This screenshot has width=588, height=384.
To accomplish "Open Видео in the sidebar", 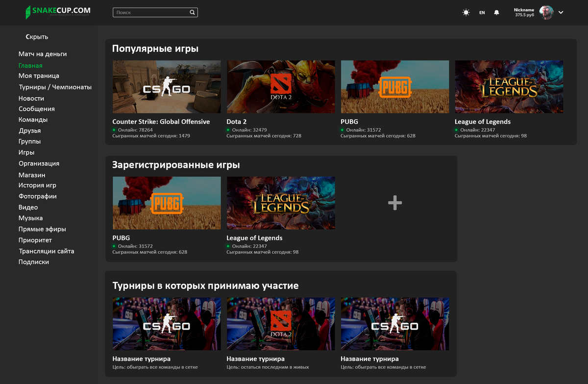I will point(28,207).
